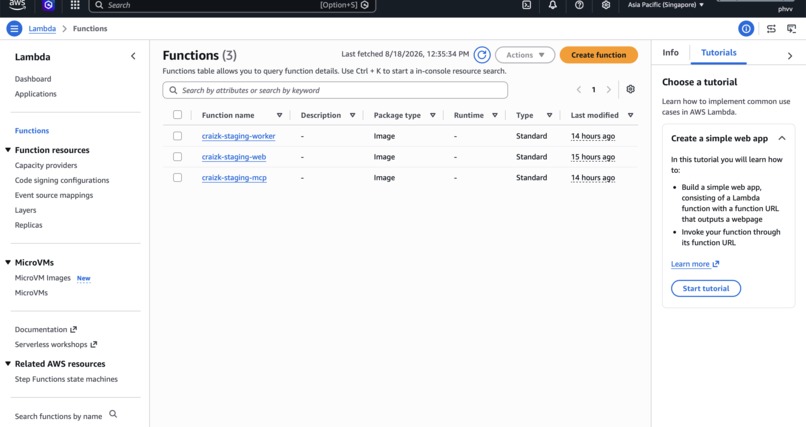Sort by Runtime column
The image size is (806, 427).
click(x=495, y=116)
